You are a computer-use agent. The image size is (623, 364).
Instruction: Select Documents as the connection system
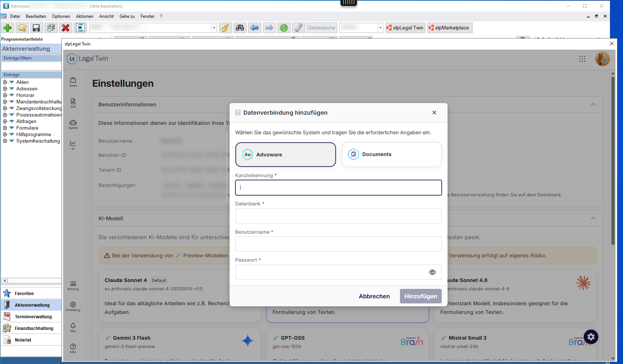(392, 155)
